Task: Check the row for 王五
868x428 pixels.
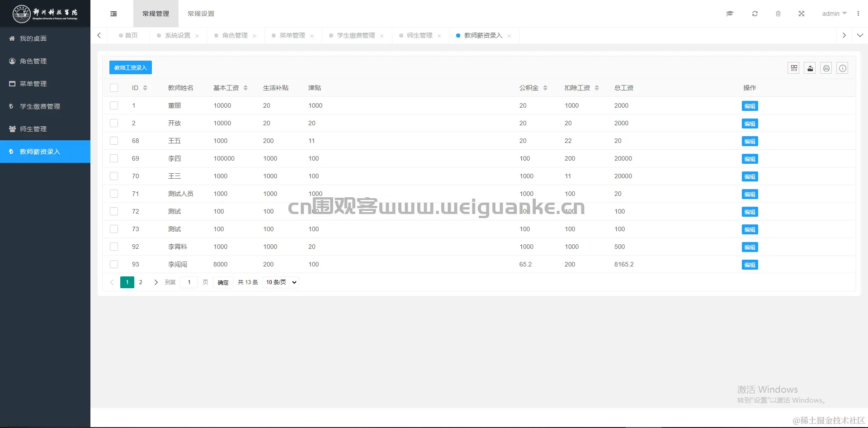Action: tap(114, 141)
